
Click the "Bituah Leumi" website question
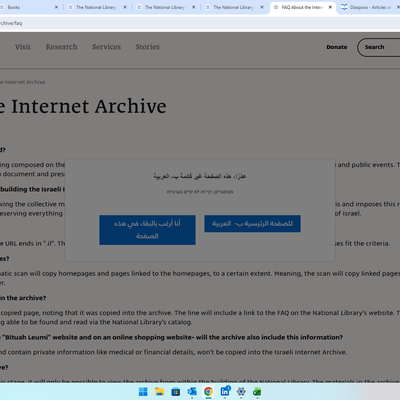coord(171,337)
